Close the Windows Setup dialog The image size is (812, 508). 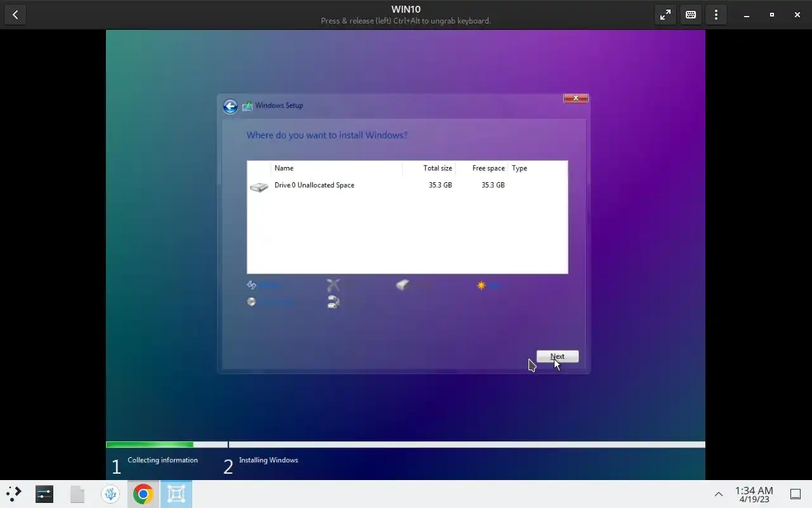[x=576, y=98]
